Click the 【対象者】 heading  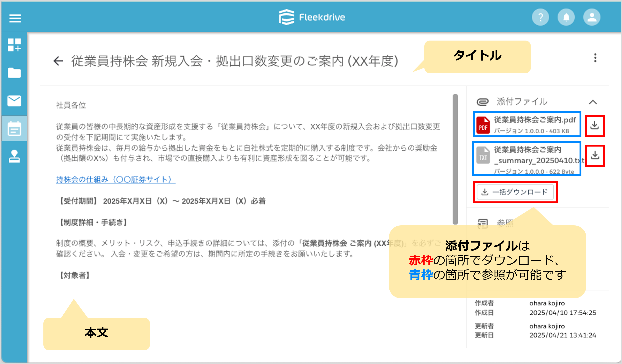(75, 275)
